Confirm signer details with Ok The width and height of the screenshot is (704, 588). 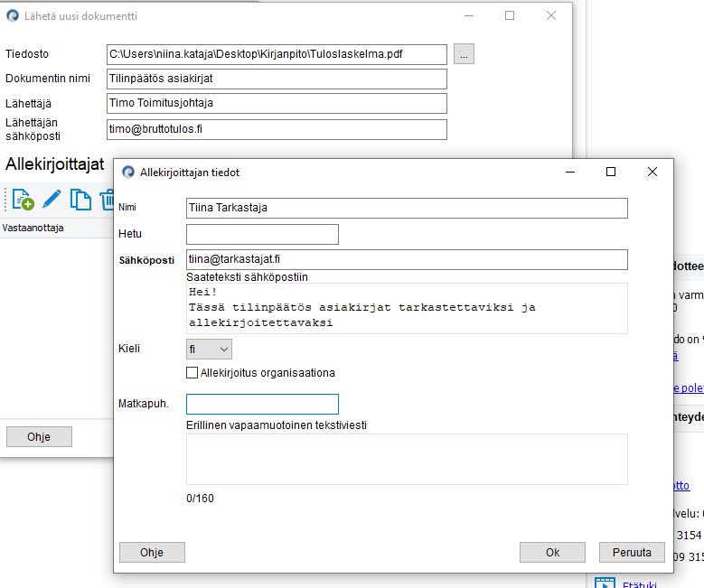click(x=552, y=552)
